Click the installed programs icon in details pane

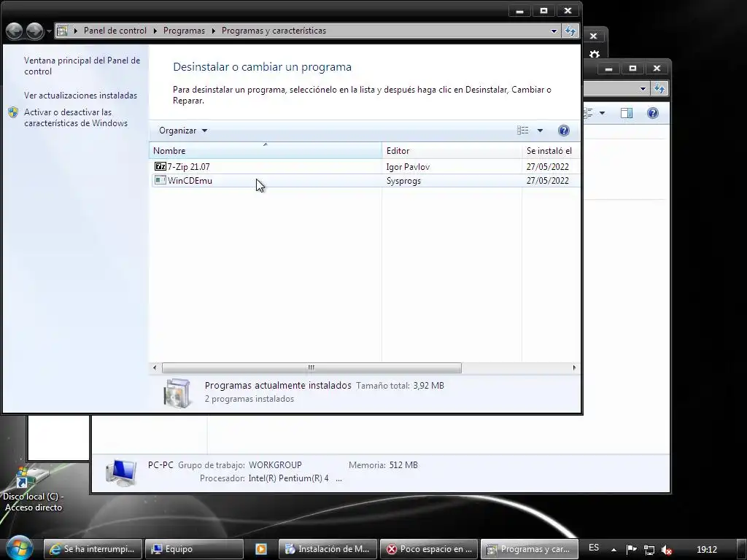click(177, 393)
